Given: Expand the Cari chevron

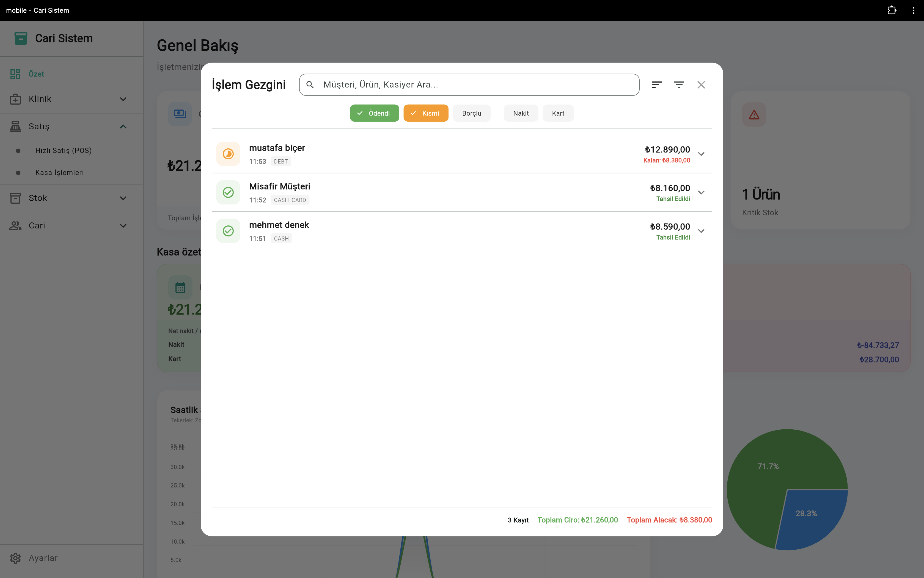Looking at the screenshot, I should 123,226.
